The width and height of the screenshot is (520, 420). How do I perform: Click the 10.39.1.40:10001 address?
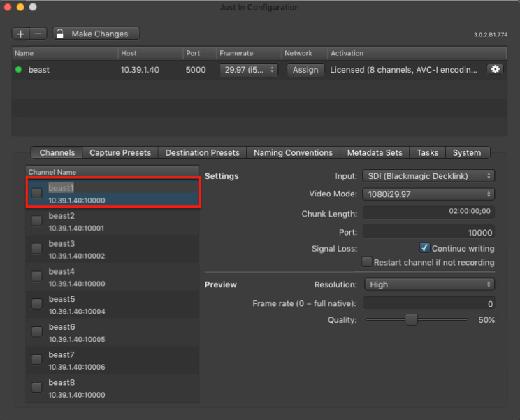(76, 229)
